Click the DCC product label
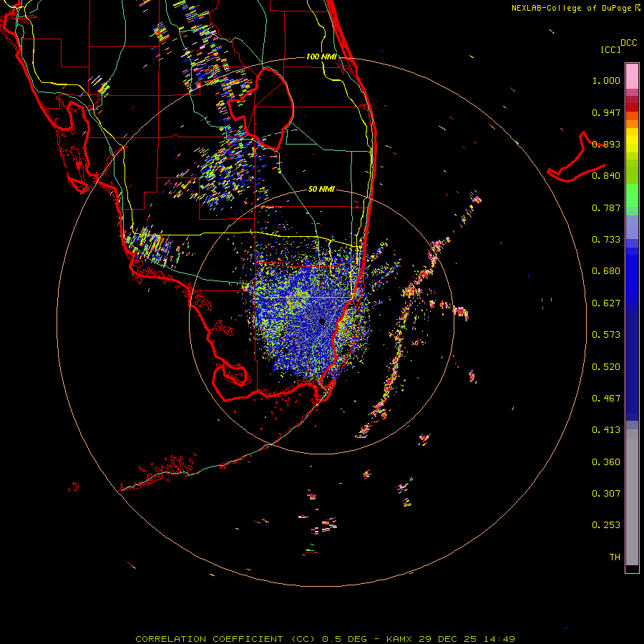Image resolution: width=644 pixels, height=644 pixels. [x=628, y=43]
